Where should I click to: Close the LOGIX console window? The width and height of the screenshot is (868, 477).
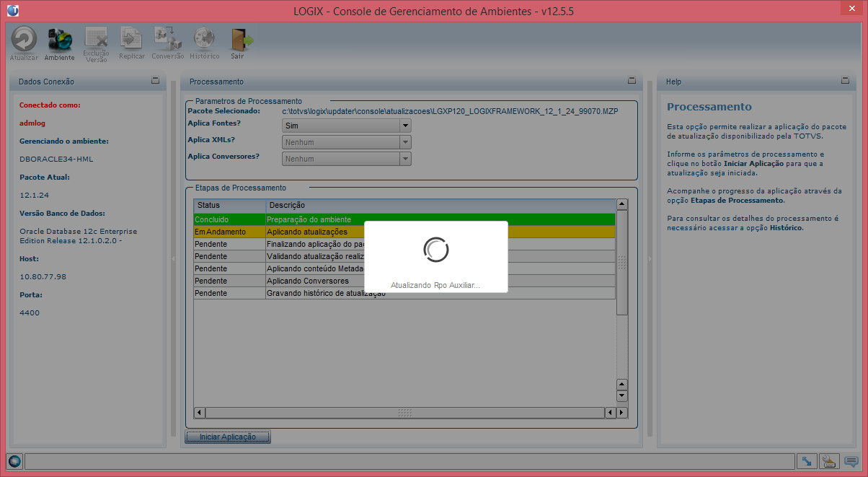pos(850,9)
